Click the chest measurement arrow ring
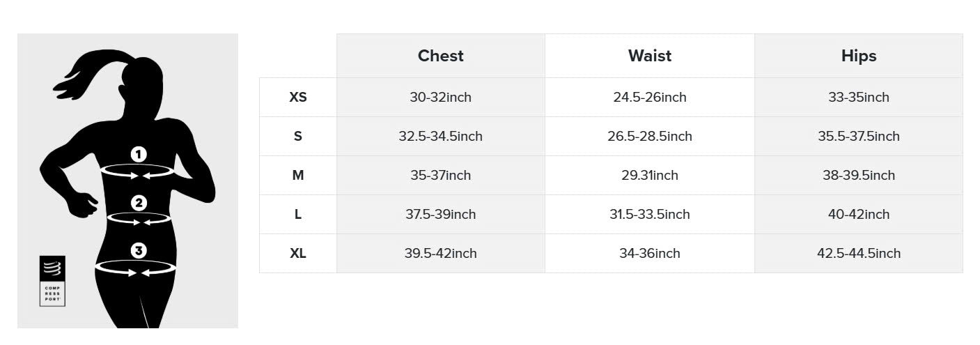Image resolution: width=980 pixels, height=345 pixels. [x=137, y=171]
